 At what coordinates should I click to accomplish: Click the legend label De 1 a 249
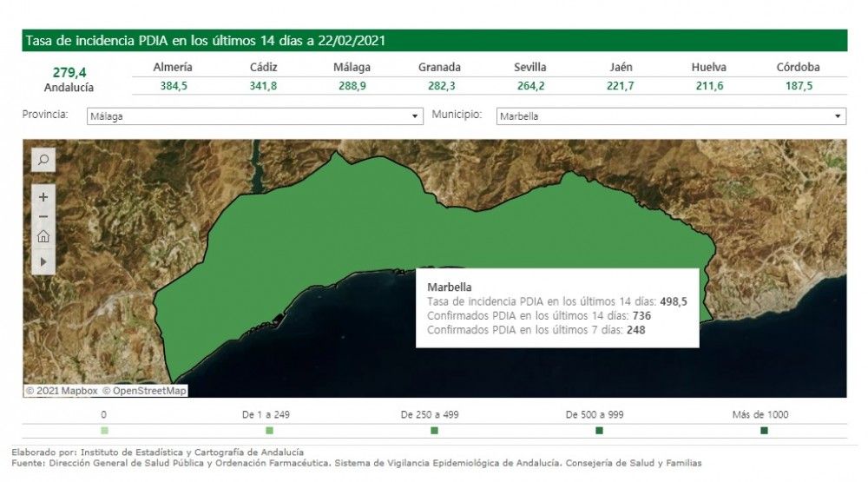266,414
